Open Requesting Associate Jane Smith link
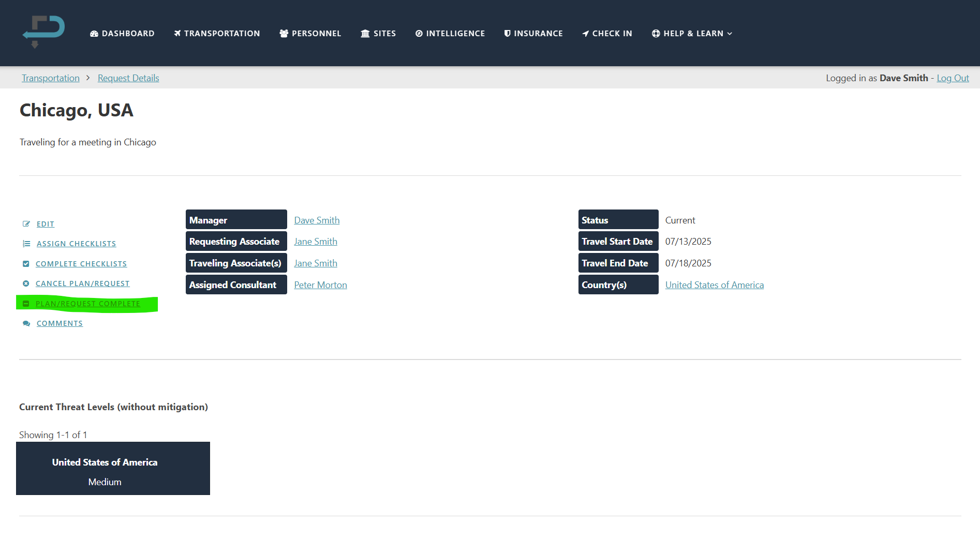This screenshot has width=980, height=554. tap(316, 242)
